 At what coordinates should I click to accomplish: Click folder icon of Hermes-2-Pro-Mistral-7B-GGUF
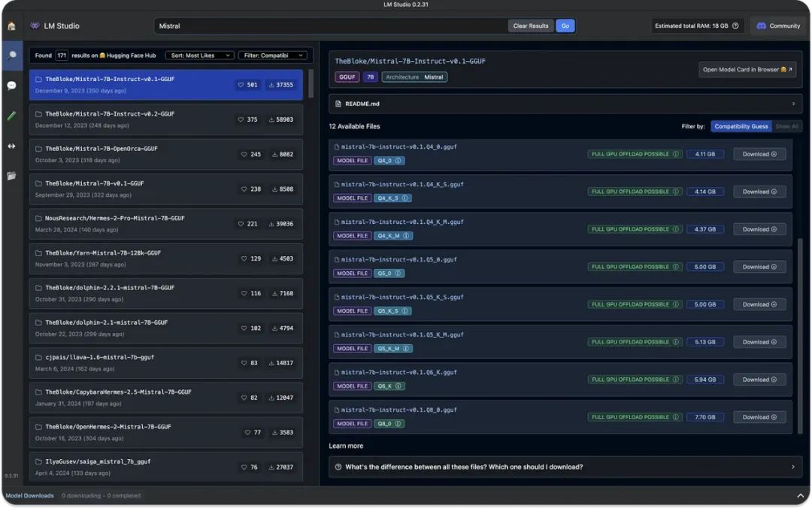click(38, 219)
